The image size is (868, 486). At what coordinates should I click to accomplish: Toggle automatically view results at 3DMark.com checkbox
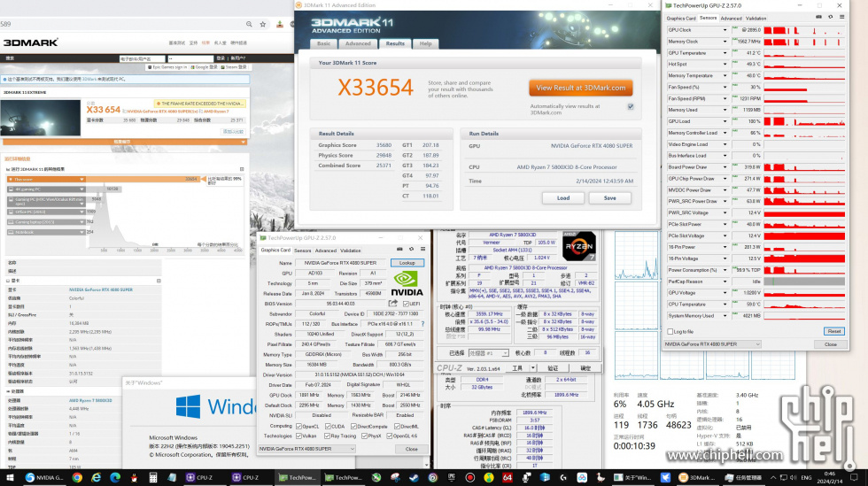(x=631, y=106)
